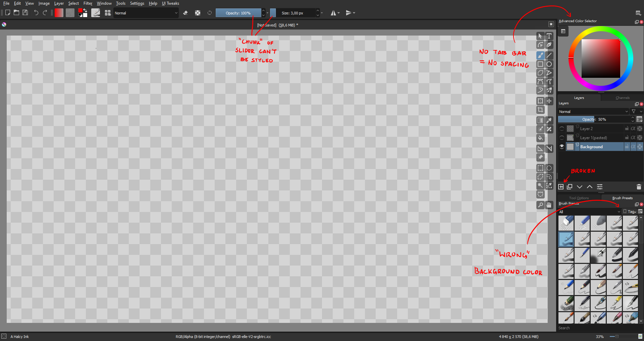Select the Rectangle shape tool

click(540, 64)
